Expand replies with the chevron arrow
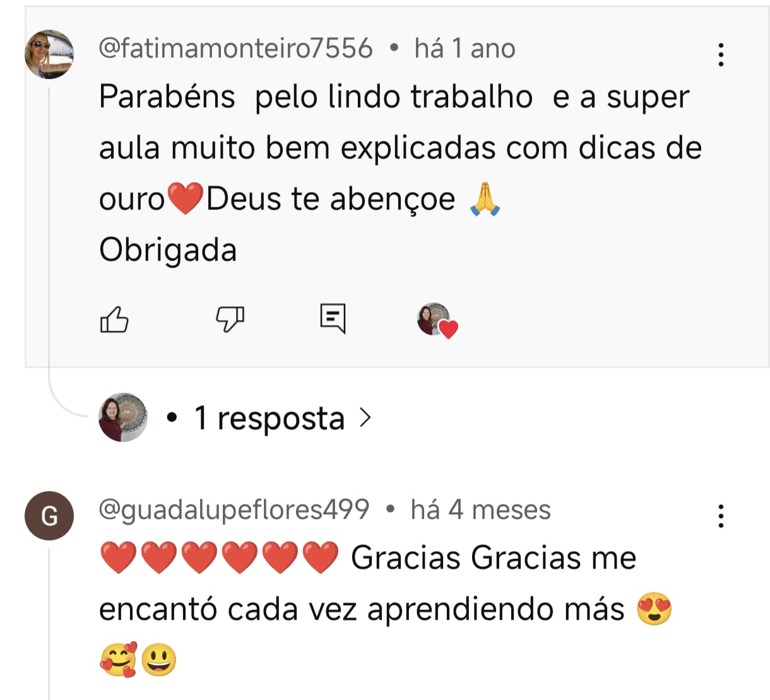Screen dimensions: 770x700 pos(365,417)
